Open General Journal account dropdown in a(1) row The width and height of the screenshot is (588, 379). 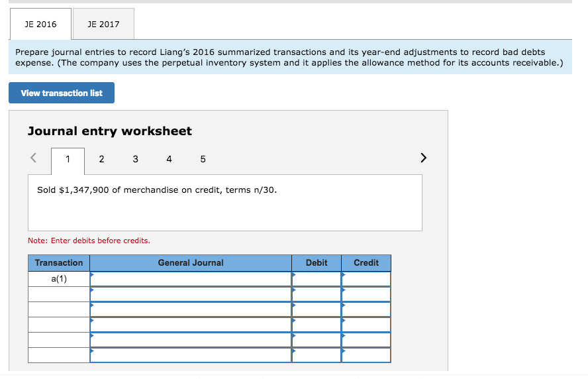pos(191,279)
